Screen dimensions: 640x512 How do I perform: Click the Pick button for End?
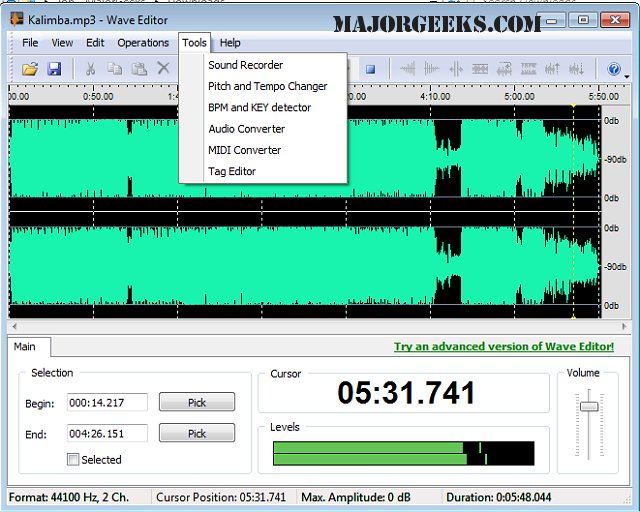click(197, 433)
